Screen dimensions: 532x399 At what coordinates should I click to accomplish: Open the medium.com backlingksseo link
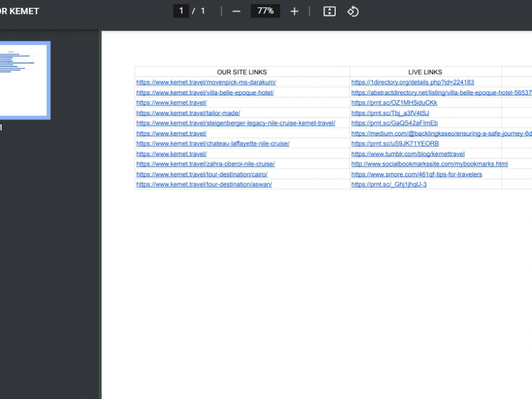[x=442, y=134]
